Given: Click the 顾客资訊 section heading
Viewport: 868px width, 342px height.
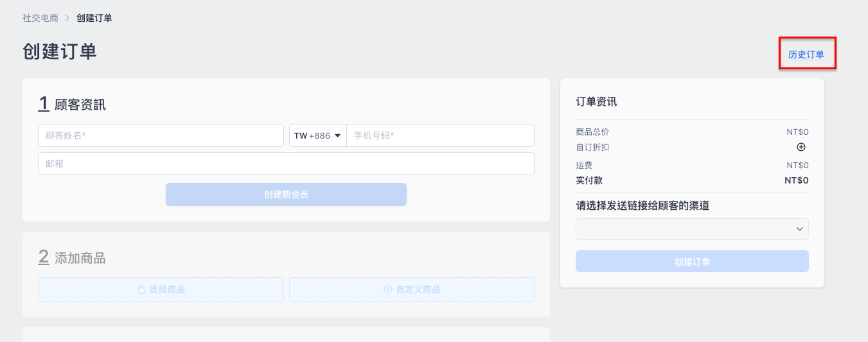Looking at the screenshot, I should pyautogui.click(x=80, y=105).
